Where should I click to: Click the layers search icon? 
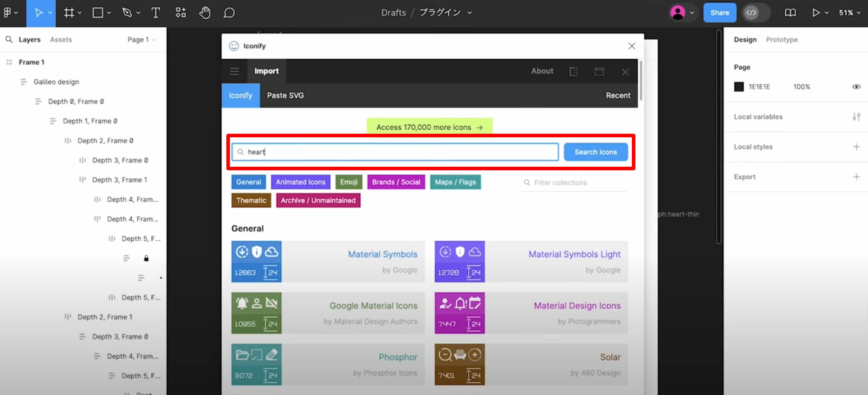(x=8, y=39)
